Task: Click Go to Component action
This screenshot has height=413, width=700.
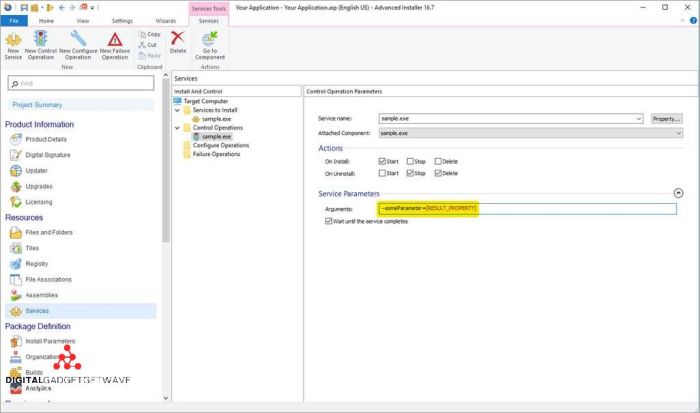Action: 210,45
